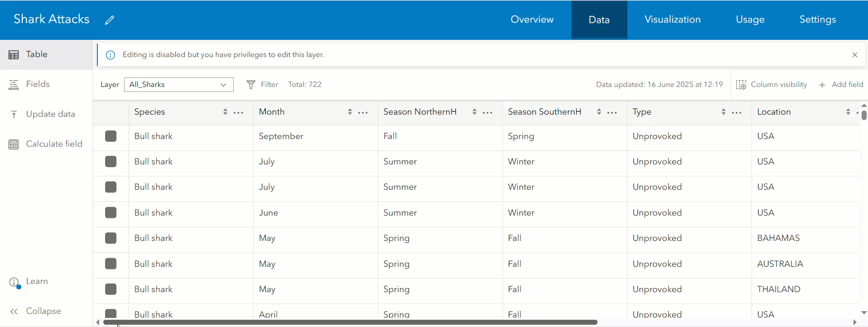Sort the Species column

coord(225,112)
